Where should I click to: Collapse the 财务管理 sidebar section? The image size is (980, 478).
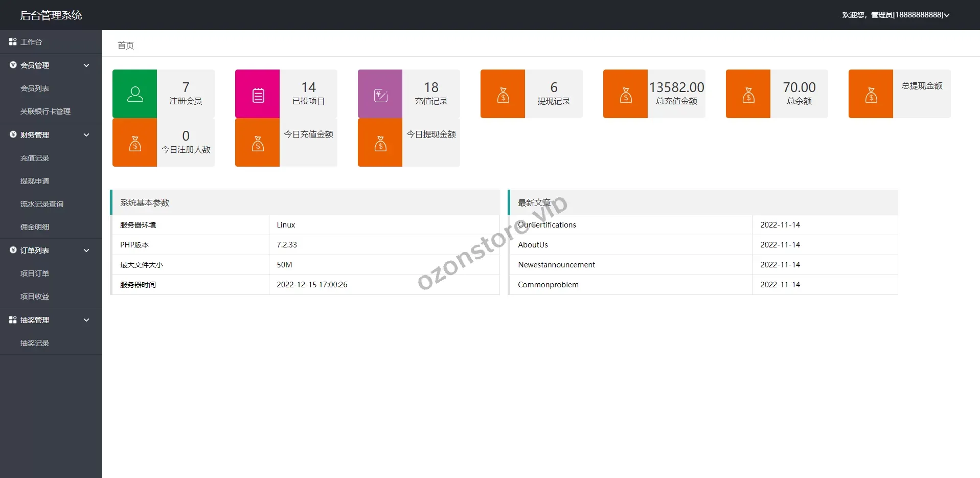point(86,135)
